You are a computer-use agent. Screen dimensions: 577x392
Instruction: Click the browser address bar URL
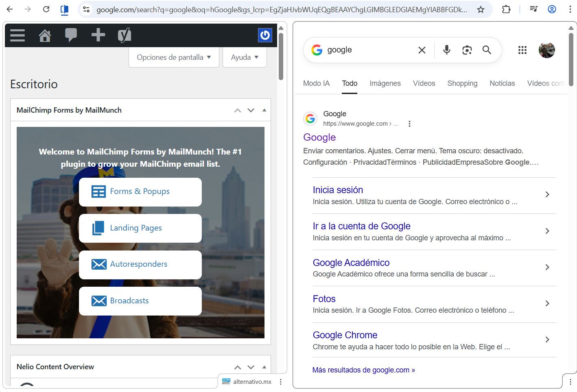point(282,9)
